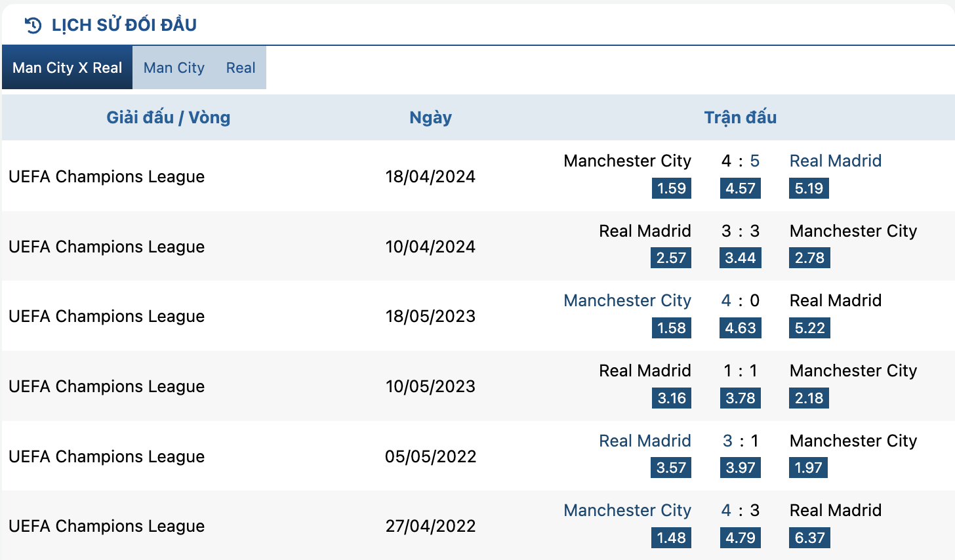This screenshot has width=955, height=560.
Task: Click the 2.18 odds badge
Action: [809, 398]
